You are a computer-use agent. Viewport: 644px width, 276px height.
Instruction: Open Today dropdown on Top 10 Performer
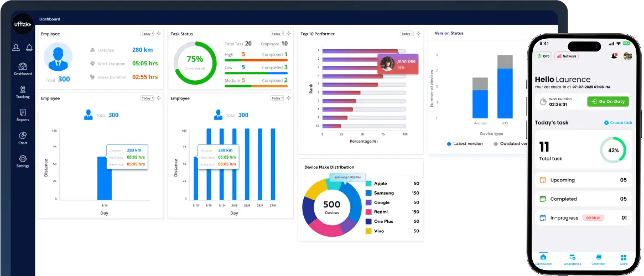[x=406, y=34]
